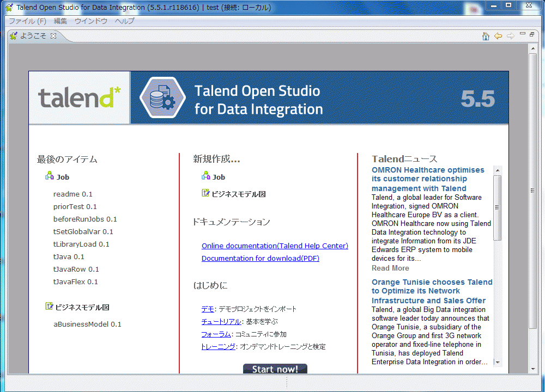Open recent job tJavaRow 0.1
545x392 pixels.
[x=76, y=269]
